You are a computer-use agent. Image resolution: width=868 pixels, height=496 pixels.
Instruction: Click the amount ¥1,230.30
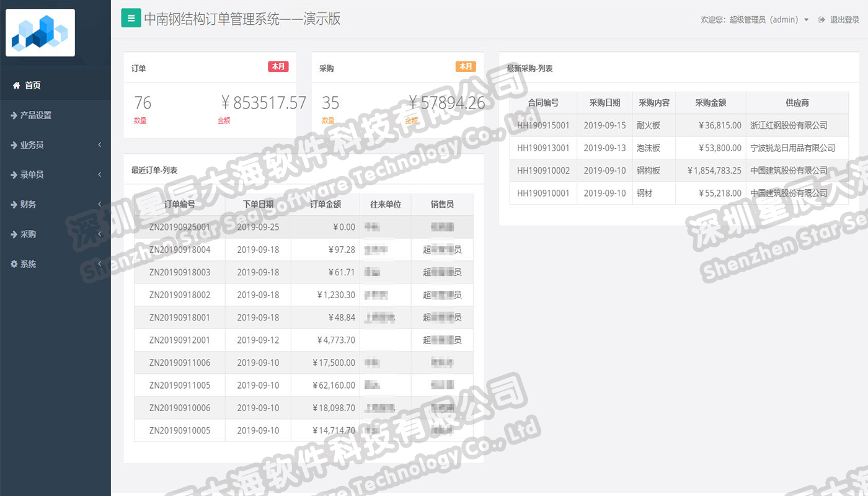click(x=336, y=295)
